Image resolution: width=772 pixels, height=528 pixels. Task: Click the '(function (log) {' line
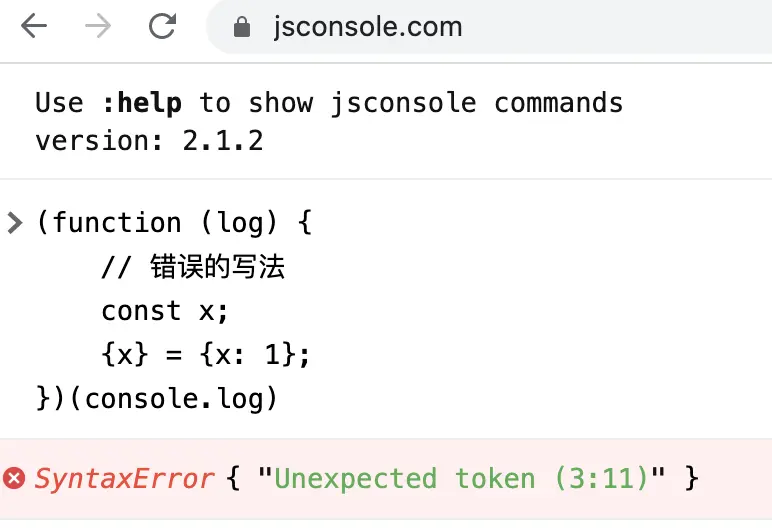point(174,223)
